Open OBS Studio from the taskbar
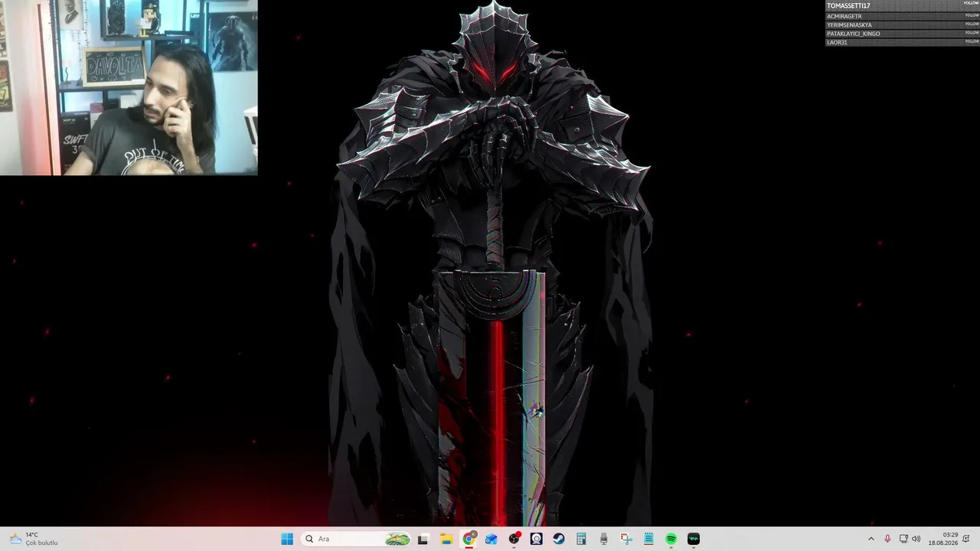The height and width of the screenshot is (551, 980). (514, 539)
